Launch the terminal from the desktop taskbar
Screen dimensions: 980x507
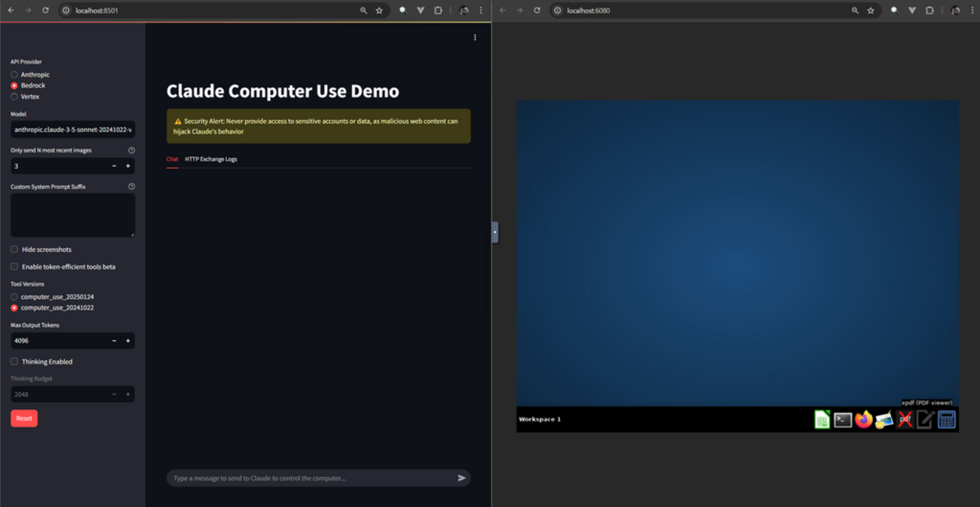tap(843, 419)
